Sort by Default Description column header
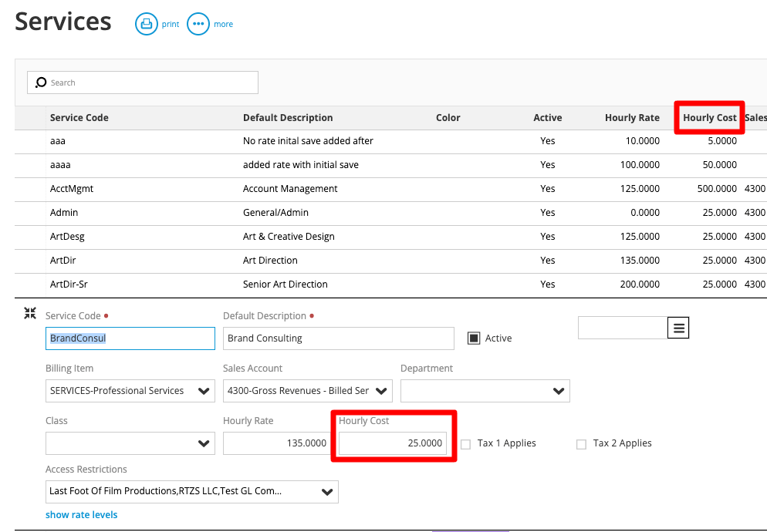 pos(288,117)
